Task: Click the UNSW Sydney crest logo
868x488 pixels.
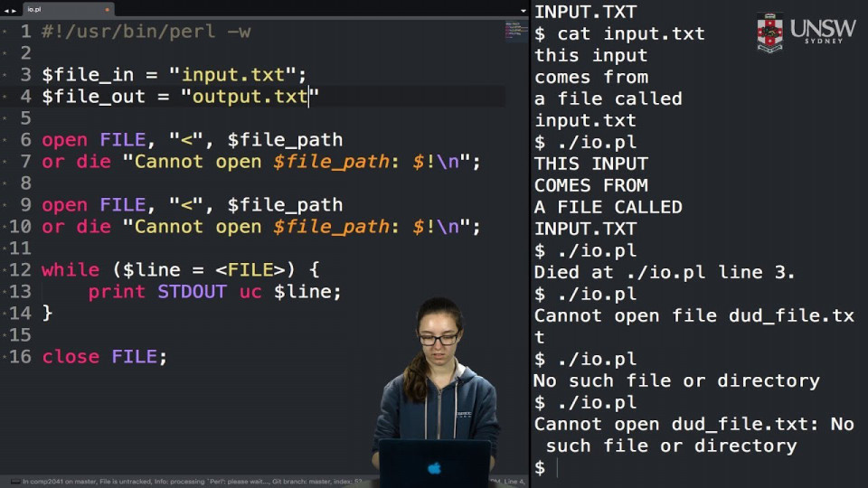Action: [770, 33]
